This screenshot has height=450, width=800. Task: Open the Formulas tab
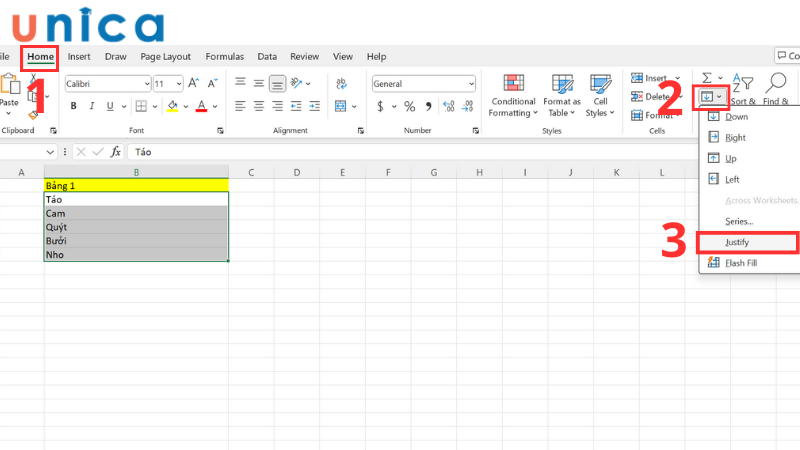click(224, 57)
